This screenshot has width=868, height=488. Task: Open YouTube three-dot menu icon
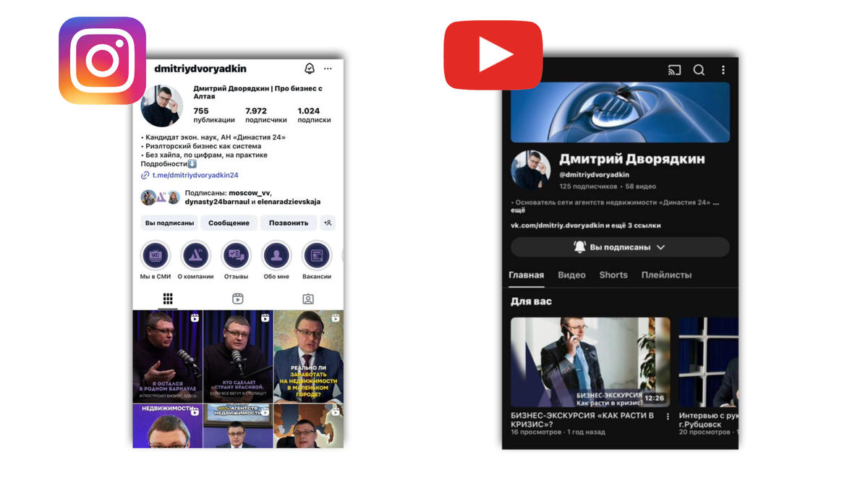click(x=723, y=70)
